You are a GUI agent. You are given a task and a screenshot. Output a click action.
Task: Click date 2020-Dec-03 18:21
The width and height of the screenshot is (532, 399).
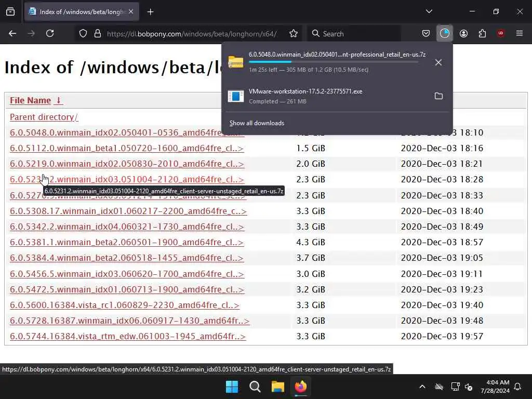point(442,164)
